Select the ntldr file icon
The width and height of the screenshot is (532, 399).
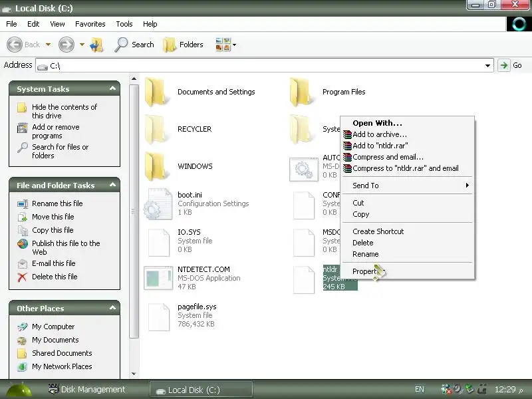coord(304,279)
